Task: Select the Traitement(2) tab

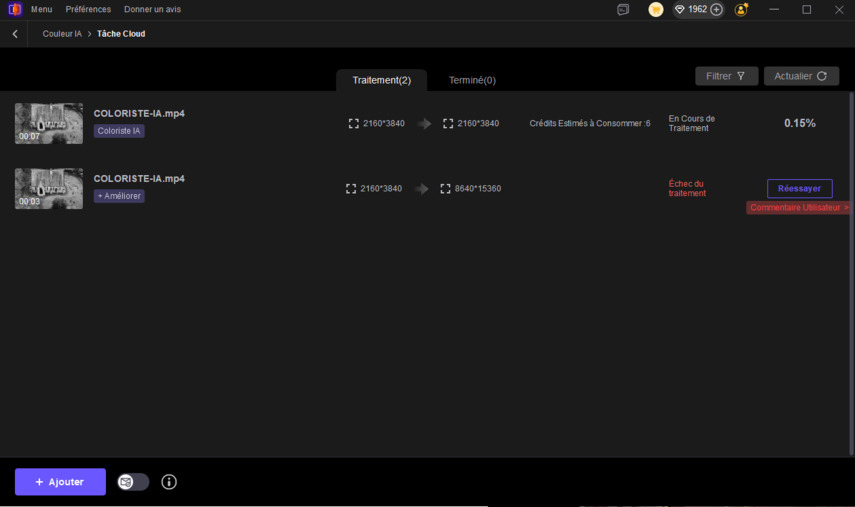Action: tap(381, 80)
